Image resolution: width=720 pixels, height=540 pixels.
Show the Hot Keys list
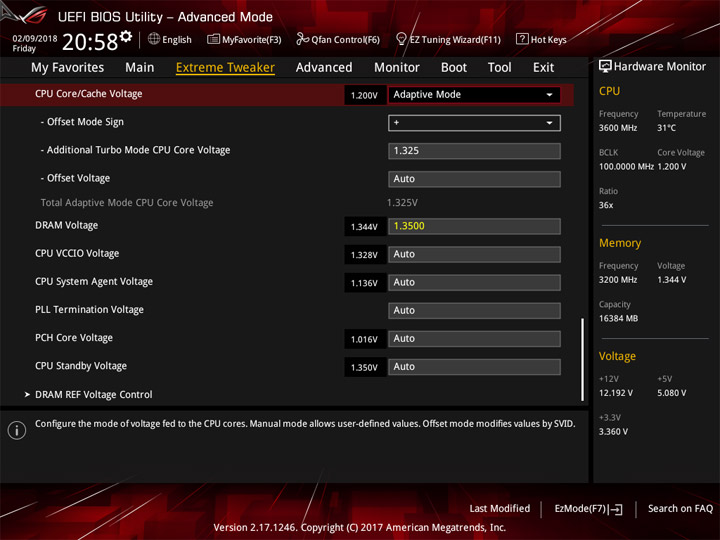coord(541,39)
